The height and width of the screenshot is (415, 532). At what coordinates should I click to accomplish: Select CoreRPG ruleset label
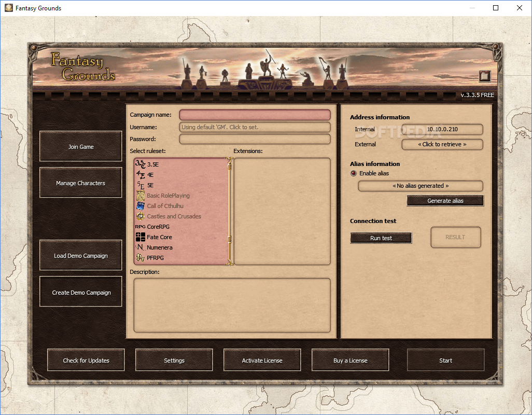pos(158,227)
